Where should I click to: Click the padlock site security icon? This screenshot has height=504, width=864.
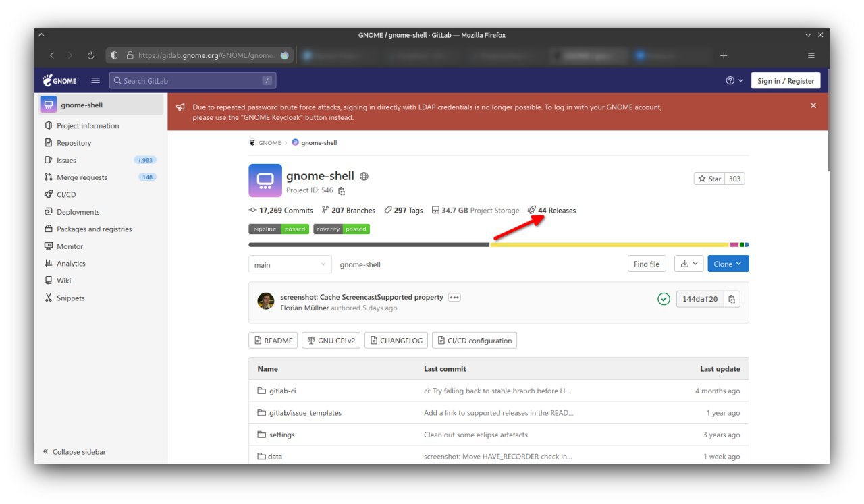[x=130, y=55]
